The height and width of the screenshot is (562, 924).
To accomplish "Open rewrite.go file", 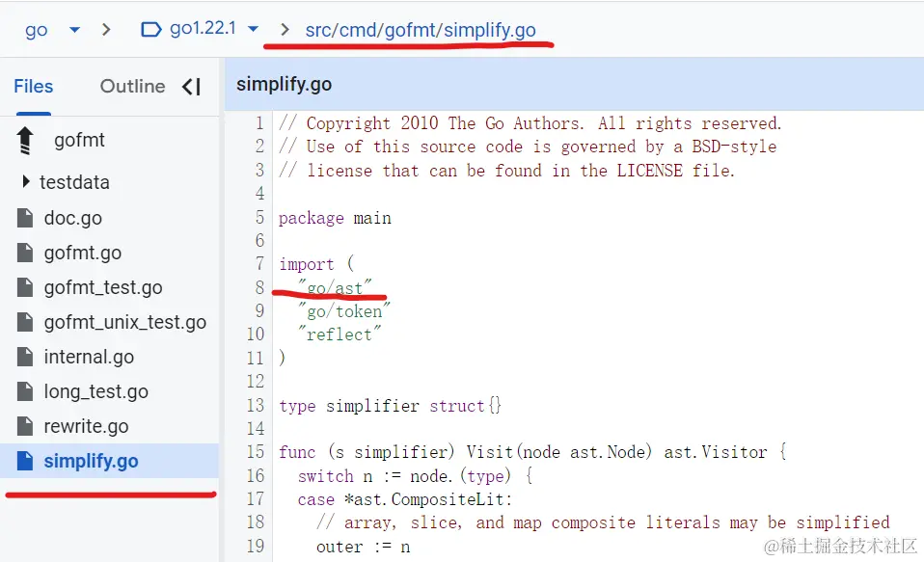I will coord(86,427).
